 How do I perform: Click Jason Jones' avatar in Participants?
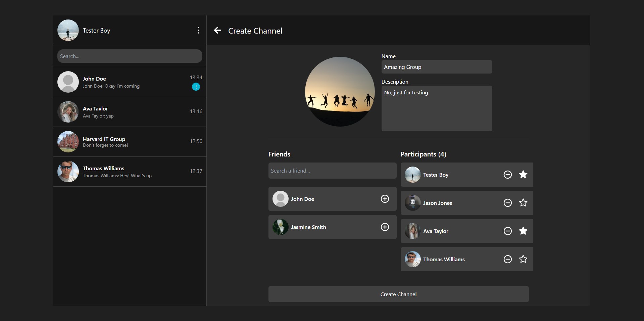tap(413, 203)
